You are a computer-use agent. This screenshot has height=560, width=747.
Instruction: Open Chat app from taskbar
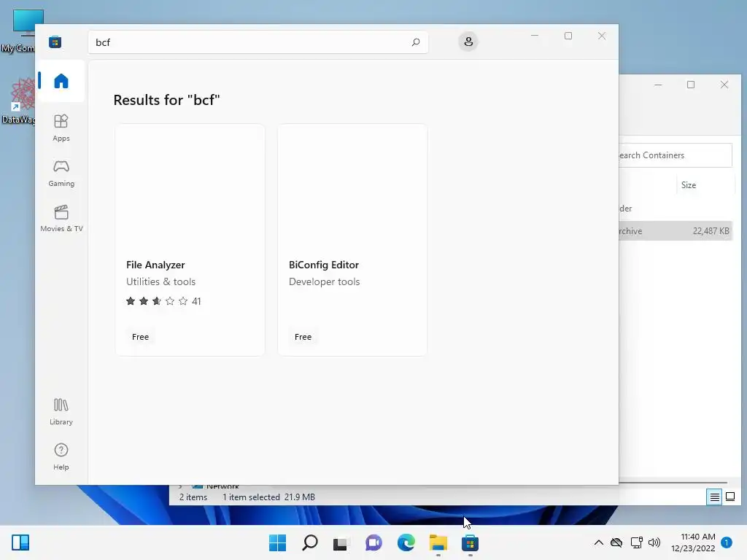tap(373, 542)
